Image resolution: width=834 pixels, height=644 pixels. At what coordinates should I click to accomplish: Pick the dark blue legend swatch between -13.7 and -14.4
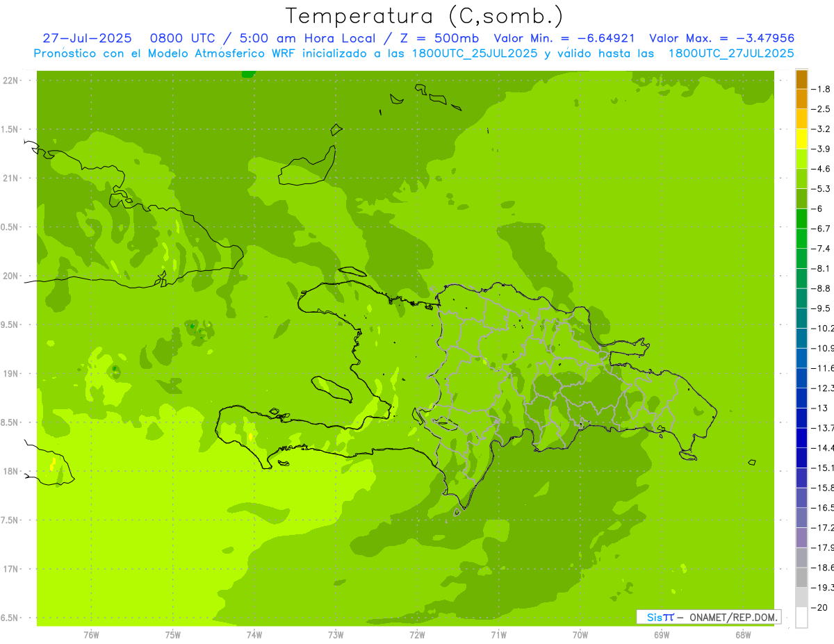(x=801, y=438)
